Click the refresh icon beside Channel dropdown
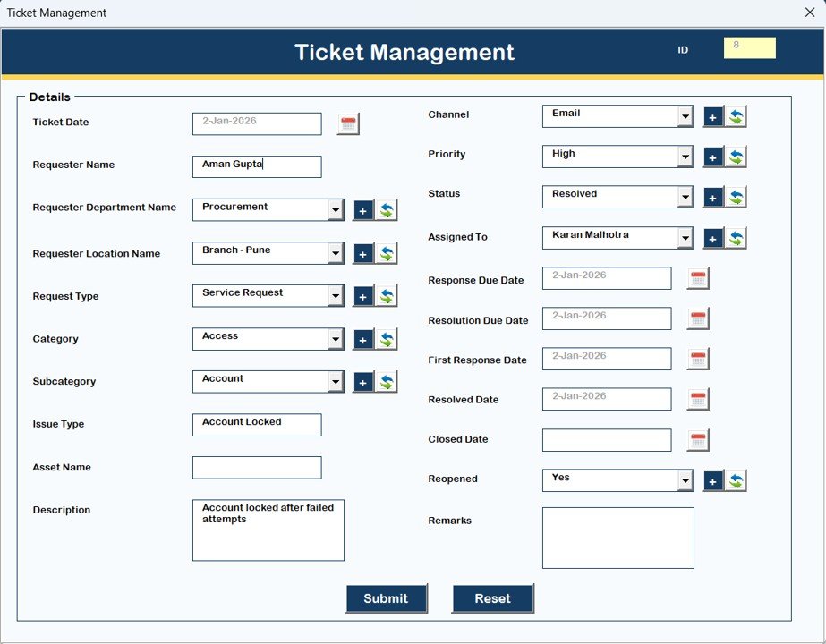The width and height of the screenshot is (826, 644). coord(736,115)
